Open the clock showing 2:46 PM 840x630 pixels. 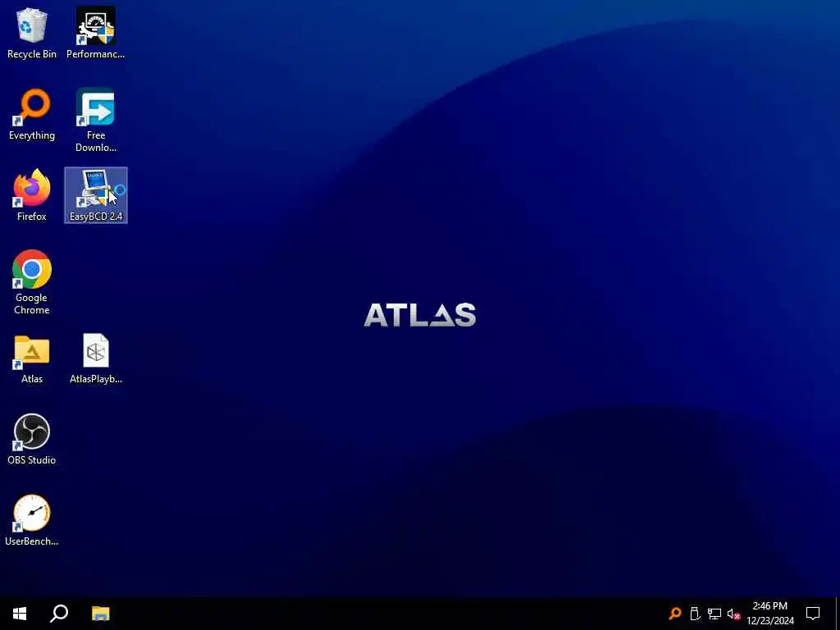[770, 614]
